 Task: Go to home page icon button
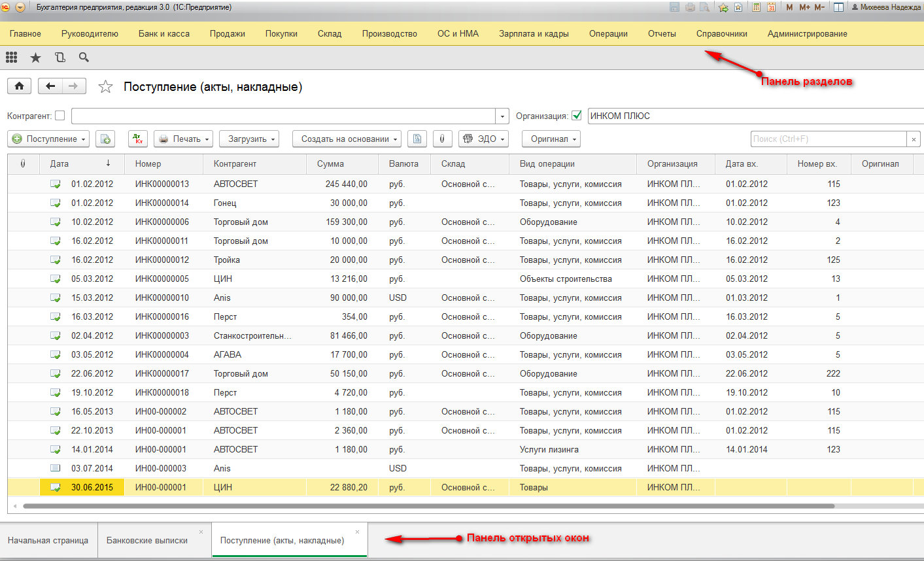tap(19, 86)
